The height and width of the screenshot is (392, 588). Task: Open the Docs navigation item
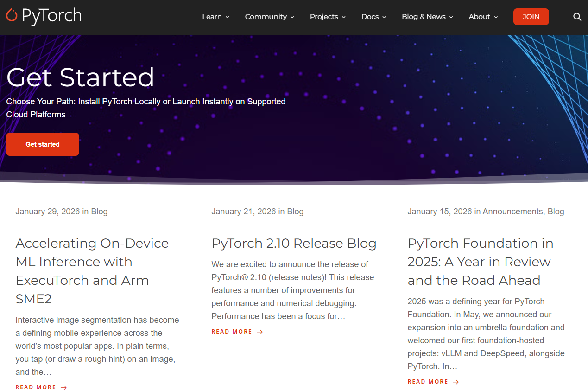pyautogui.click(x=370, y=17)
